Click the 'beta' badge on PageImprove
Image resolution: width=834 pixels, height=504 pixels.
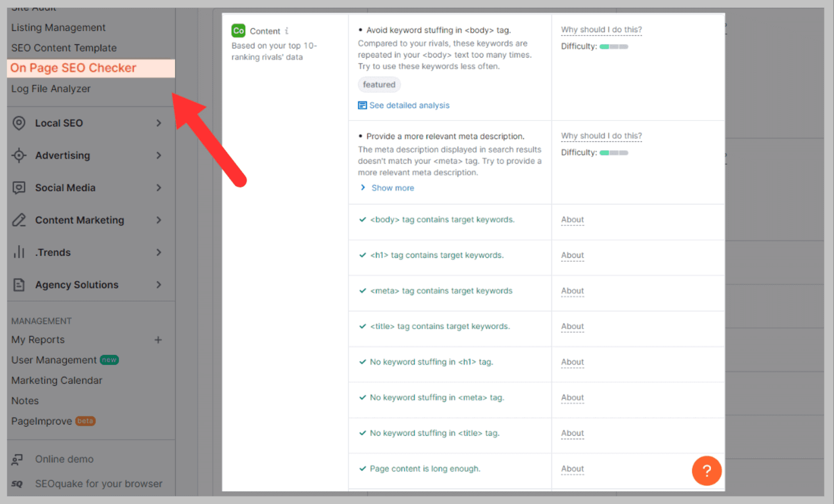(85, 421)
